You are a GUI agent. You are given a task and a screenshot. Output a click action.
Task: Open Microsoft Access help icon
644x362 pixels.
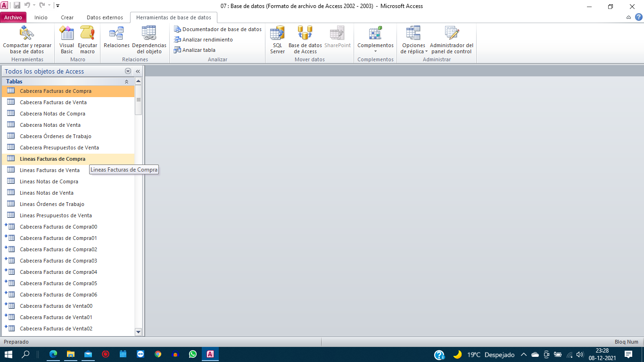coord(639,17)
